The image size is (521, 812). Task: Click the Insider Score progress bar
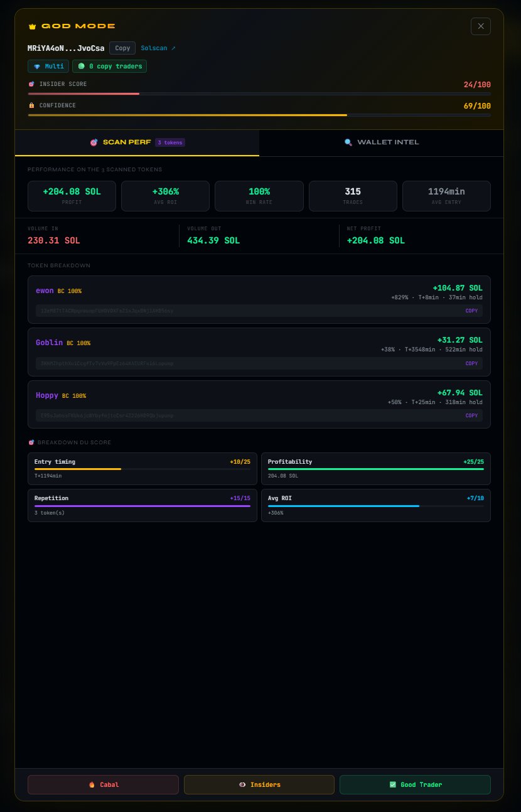point(259,93)
